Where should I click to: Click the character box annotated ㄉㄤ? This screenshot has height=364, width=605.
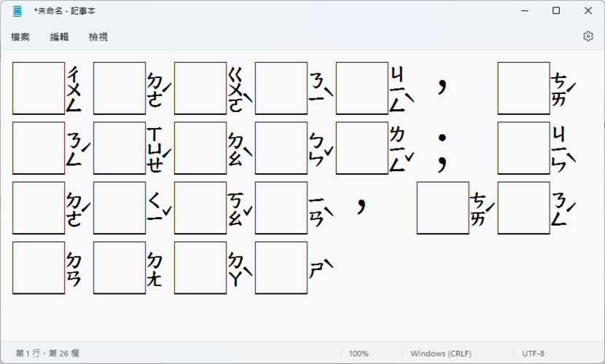coord(120,268)
